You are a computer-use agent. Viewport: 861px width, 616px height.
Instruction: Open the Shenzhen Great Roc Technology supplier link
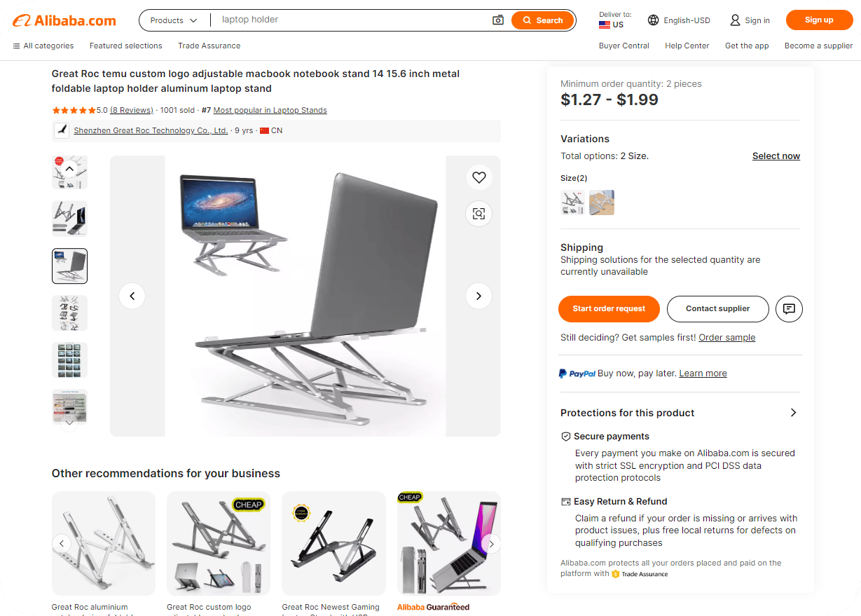click(151, 130)
